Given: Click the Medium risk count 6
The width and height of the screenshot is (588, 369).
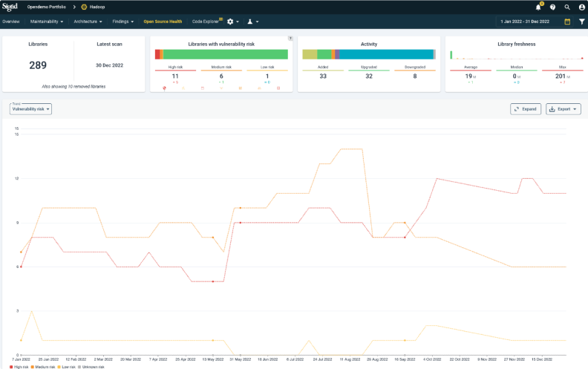Looking at the screenshot, I should click(x=221, y=76).
